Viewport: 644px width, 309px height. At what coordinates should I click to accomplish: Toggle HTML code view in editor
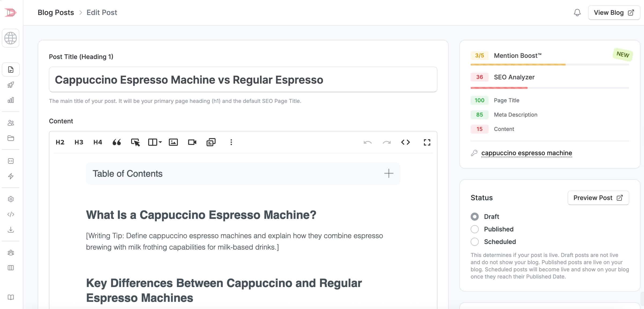tap(405, 142)
